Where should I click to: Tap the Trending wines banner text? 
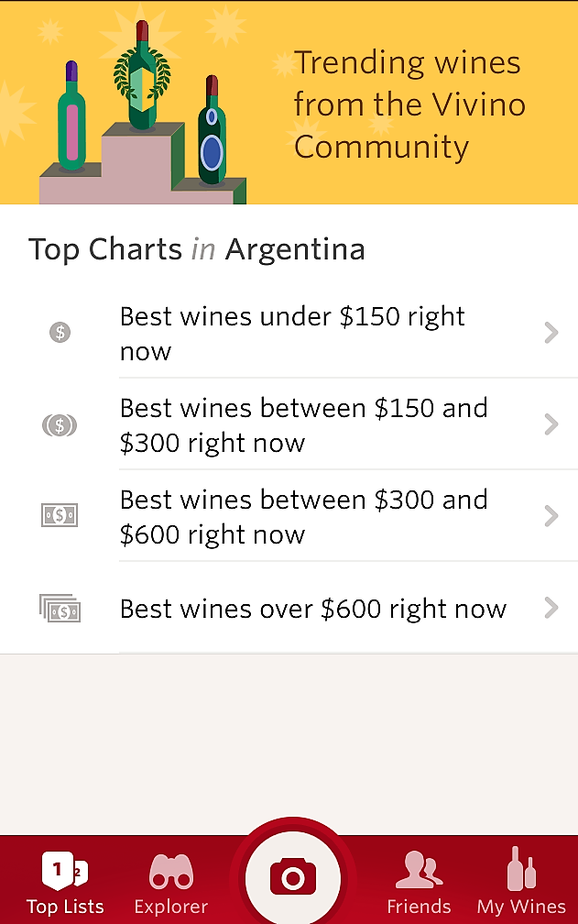click(x=409, y=104)
